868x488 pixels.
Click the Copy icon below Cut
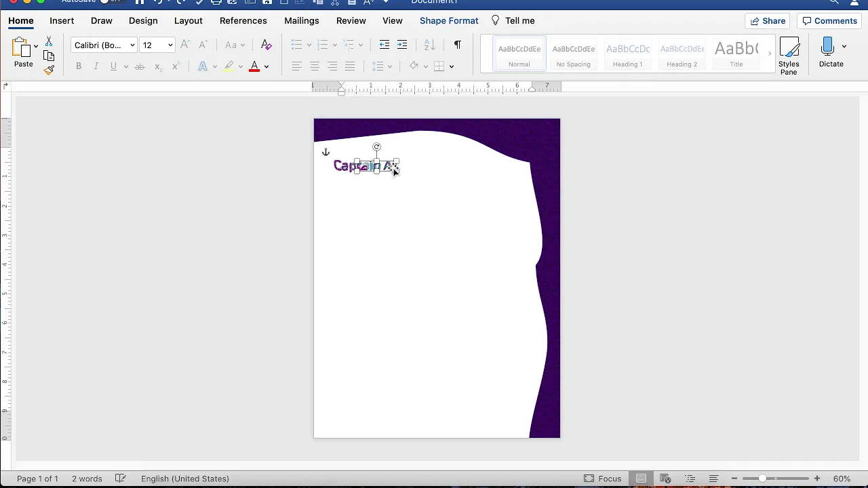coord(49,56)
